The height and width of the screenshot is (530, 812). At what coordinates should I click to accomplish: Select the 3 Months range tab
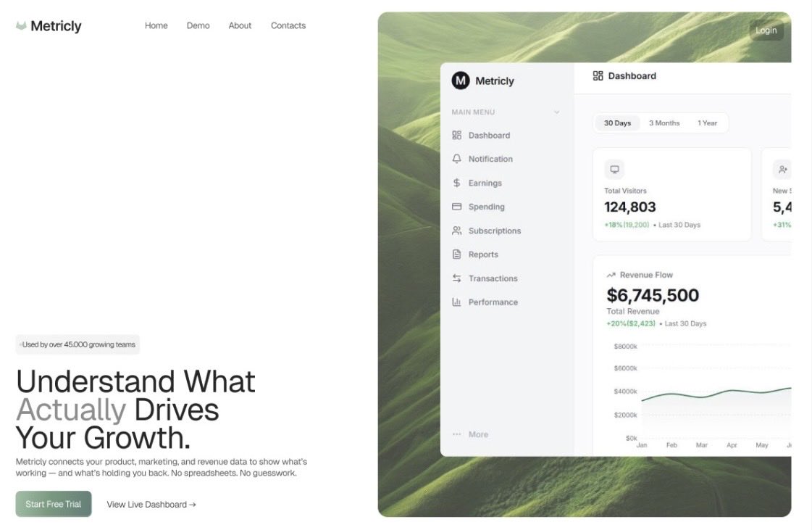point(664,123)
